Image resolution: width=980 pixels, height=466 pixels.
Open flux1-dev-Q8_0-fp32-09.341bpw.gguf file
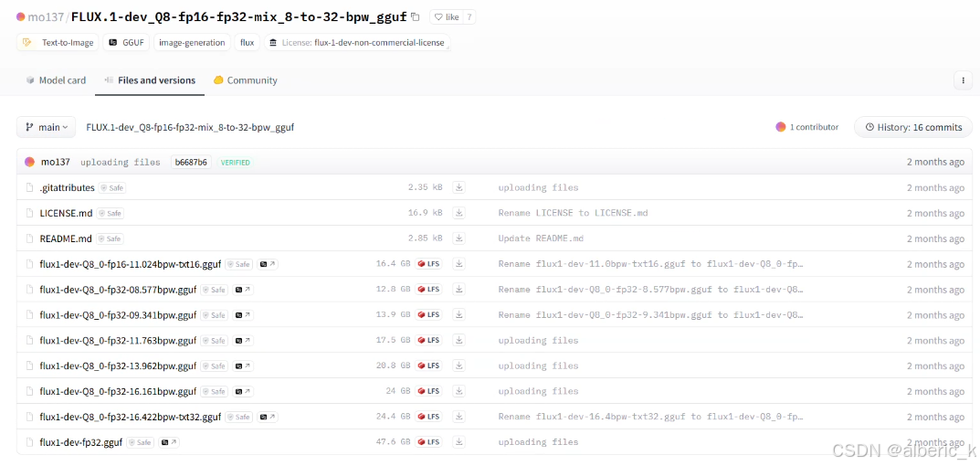pos(118,314)
